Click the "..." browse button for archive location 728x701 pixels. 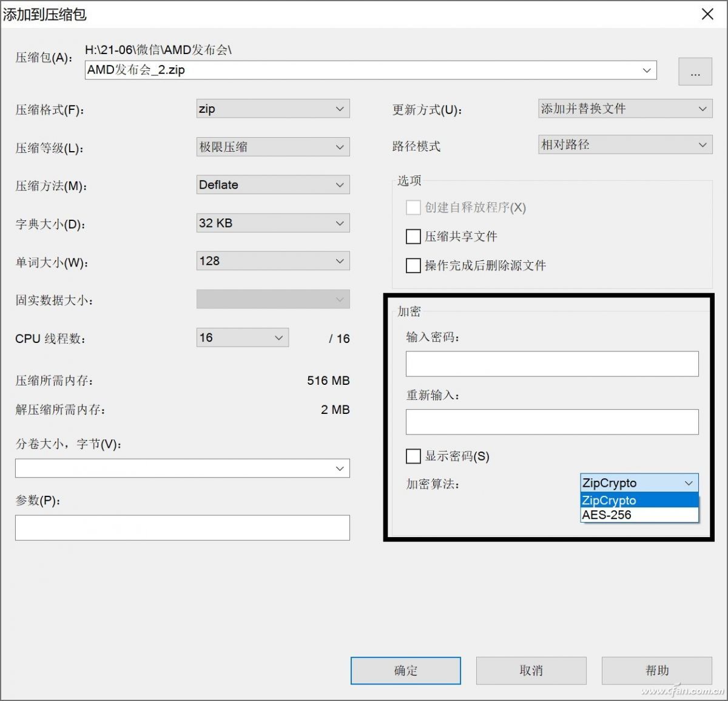pos(694,72)
